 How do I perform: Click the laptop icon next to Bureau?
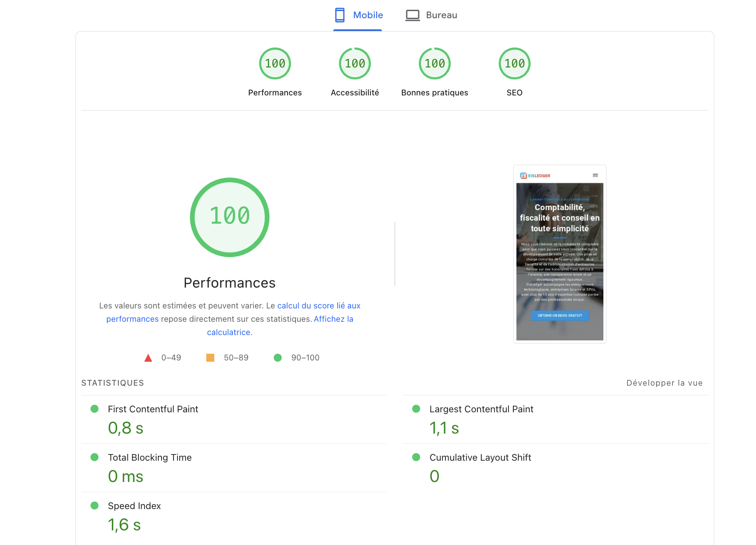point(413,15)
